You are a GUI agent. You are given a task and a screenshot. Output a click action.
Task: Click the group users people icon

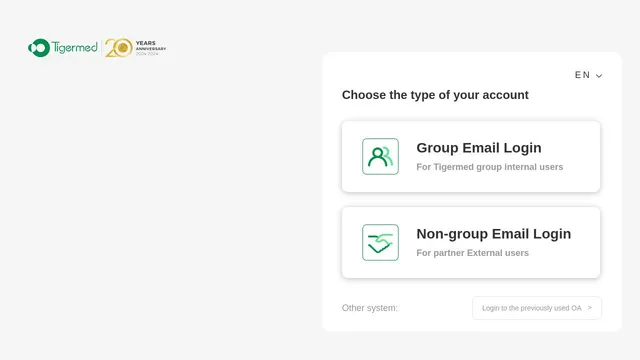[x=380, y=156]
